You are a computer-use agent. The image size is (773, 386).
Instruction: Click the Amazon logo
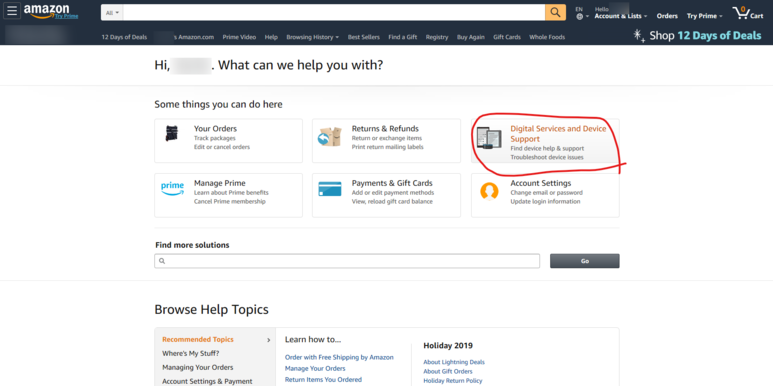pos(46,10)
